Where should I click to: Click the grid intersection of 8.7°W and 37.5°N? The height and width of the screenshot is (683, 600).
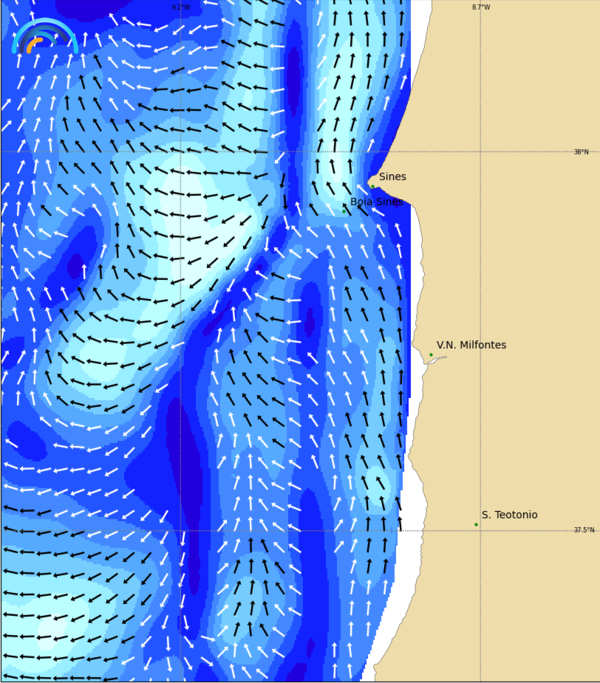click(481, 530)
